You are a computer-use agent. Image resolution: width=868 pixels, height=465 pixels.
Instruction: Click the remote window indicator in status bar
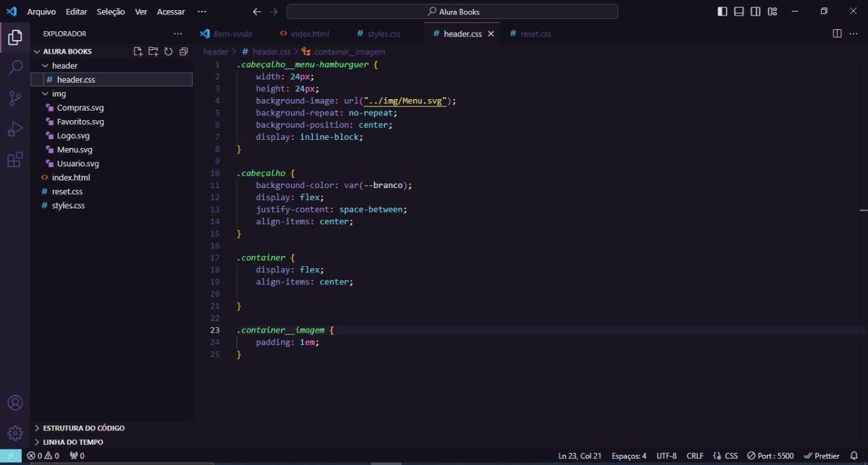pyautogui.click(x=11, y=456)
